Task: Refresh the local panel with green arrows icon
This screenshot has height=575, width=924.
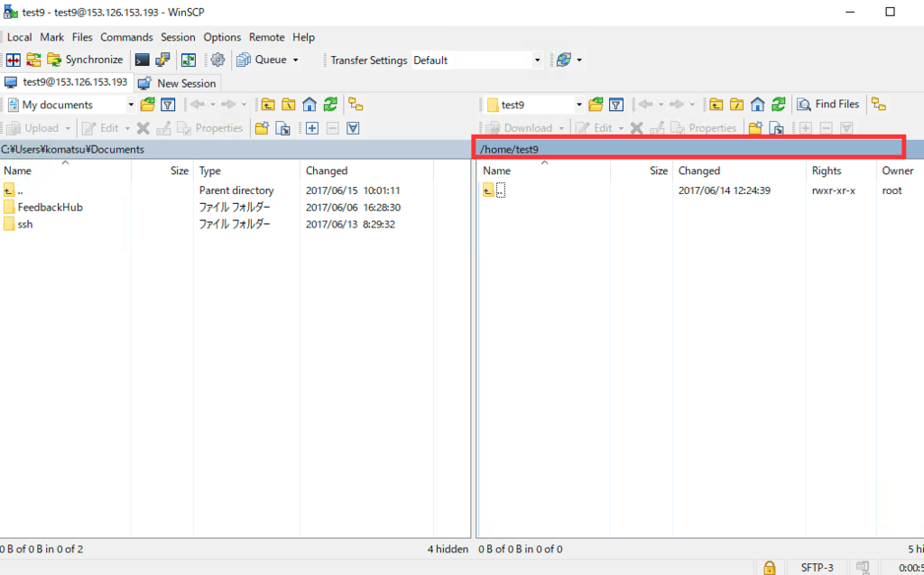Action: click(x=330, y=105)
